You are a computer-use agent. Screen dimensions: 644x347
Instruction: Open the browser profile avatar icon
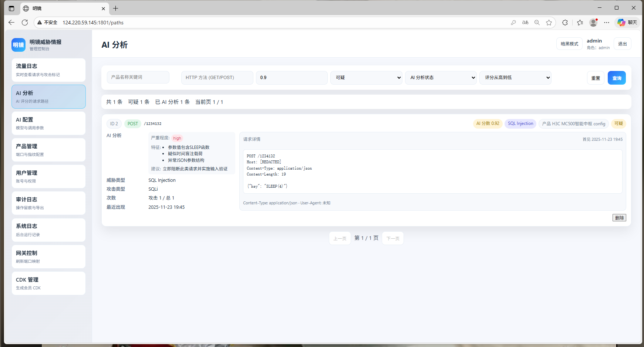pos(593,23)
